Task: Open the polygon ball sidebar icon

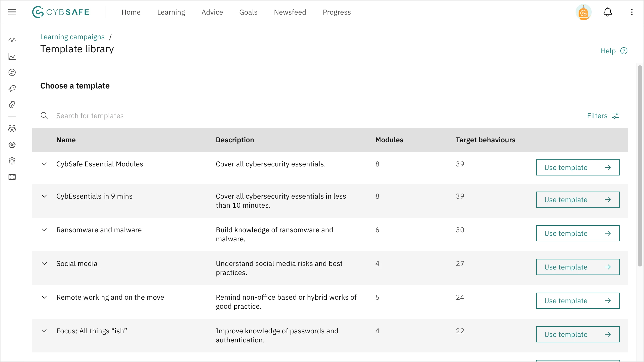Action: 12,145
